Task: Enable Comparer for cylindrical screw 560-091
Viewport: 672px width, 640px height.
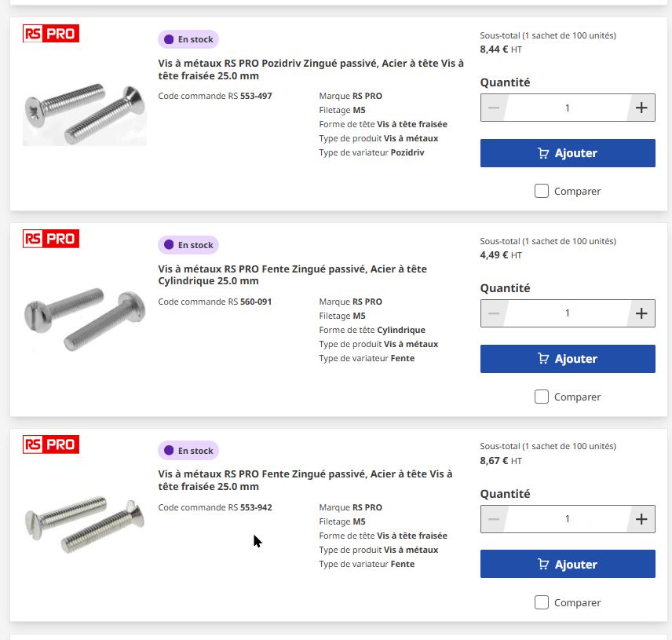Action: [x=542, y=397]
